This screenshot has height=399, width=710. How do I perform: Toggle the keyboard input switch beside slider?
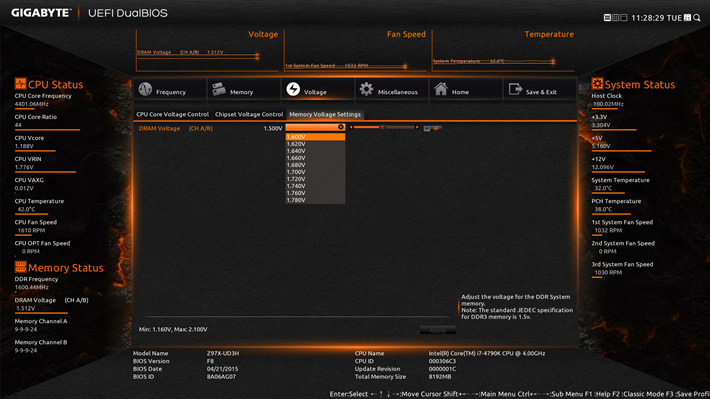click(x=432, y=129)
